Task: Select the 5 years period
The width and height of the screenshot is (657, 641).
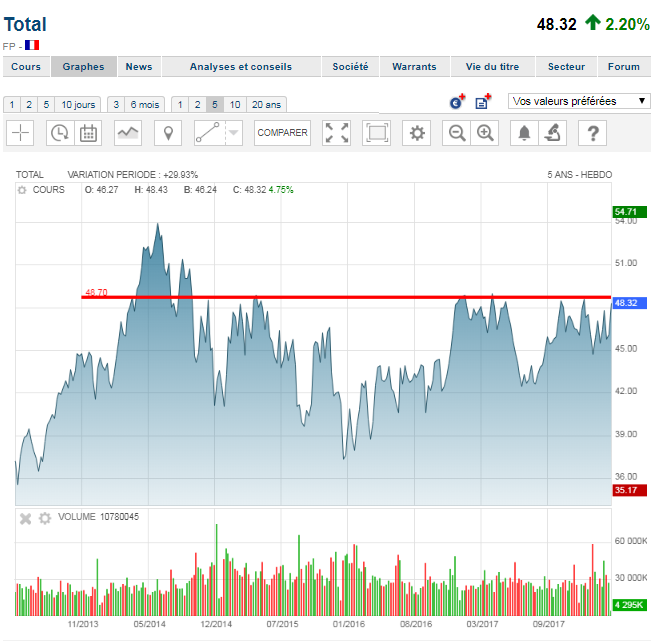Action: pos(215,105)
